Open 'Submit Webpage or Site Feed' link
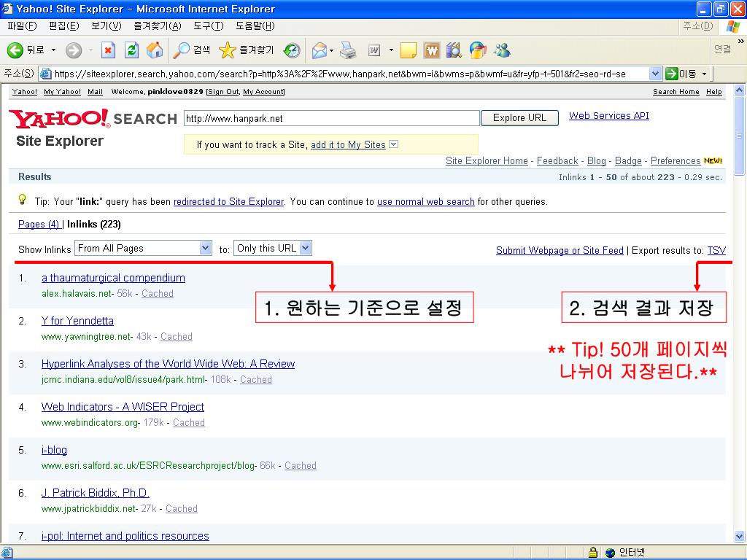The height and width of the screenshot is (560, 747). [x=560, y=251]
